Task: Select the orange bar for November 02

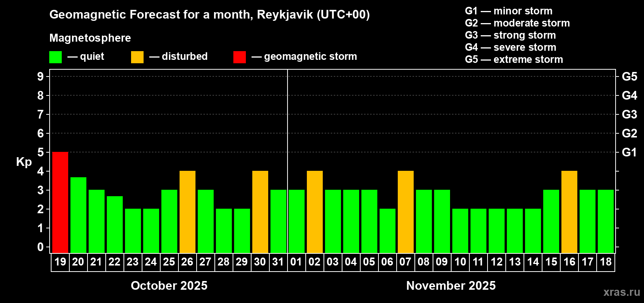Action: [315, 212]
